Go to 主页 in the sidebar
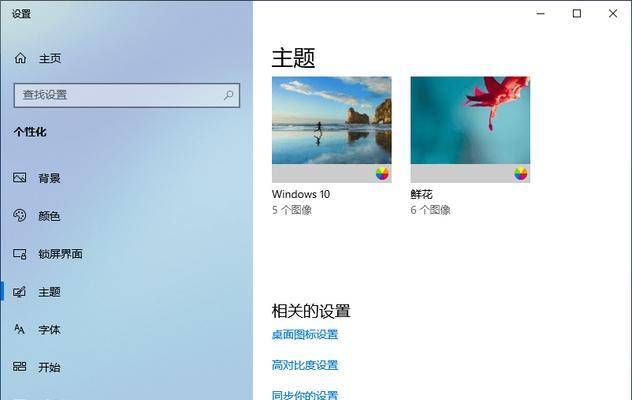This screenshot has height=400, width=632. pos(50,58)
